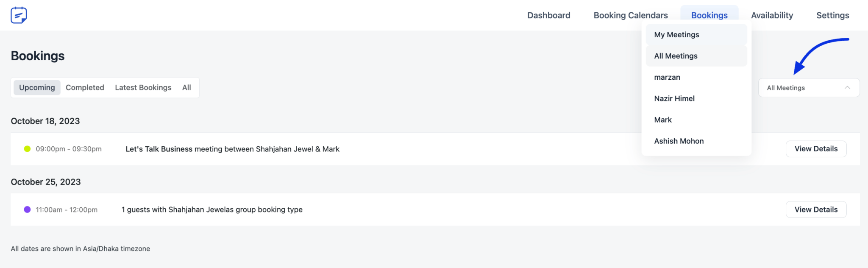Show the Latest Bookings tab

[x=143, y=87]
